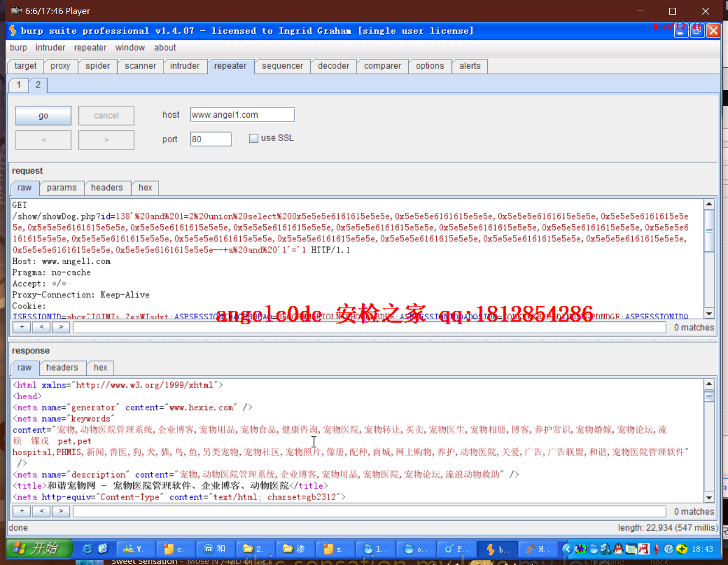Viewport: 728px width, 565px height.
Task: Find previous match '<' in response search bar
Action: tap(41, 511)
